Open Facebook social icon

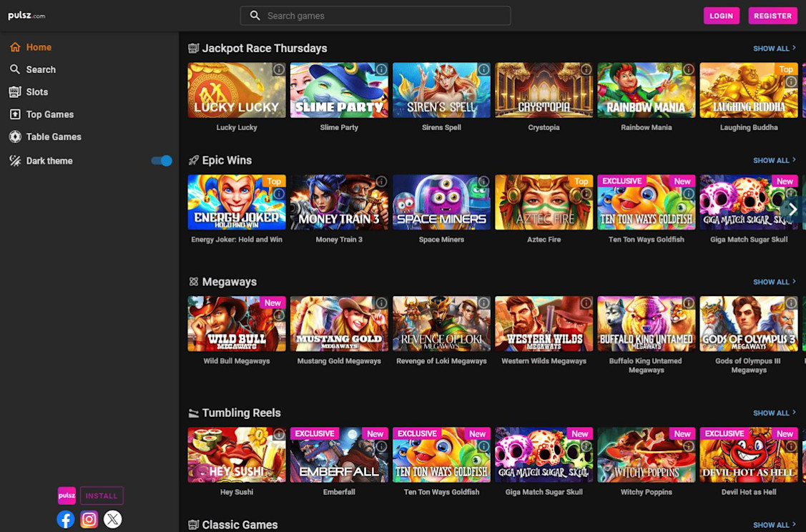click(65, 519)
